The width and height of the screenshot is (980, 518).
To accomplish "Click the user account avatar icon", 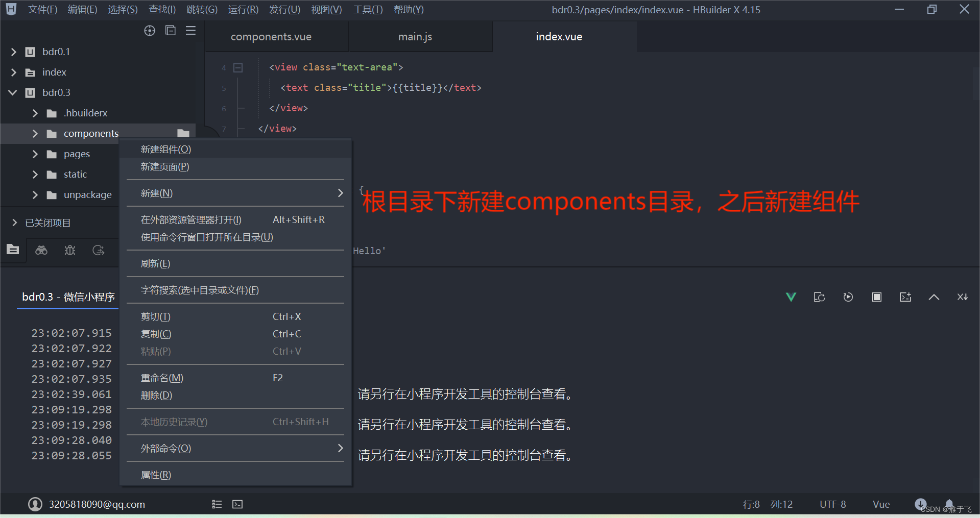I will pyautogui.click(x=35, y=504).
